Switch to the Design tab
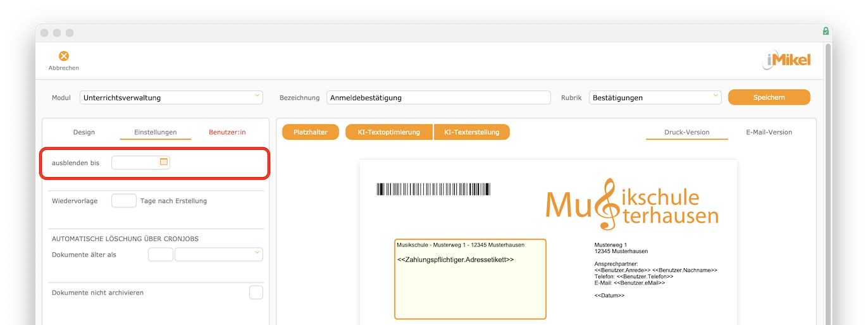 tap(84, 132)
